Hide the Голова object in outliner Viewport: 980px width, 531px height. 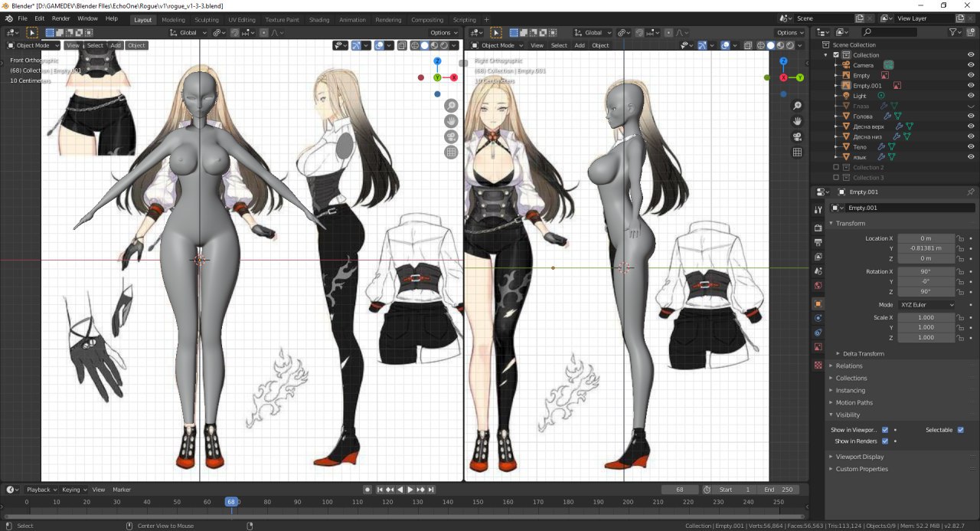971,116
